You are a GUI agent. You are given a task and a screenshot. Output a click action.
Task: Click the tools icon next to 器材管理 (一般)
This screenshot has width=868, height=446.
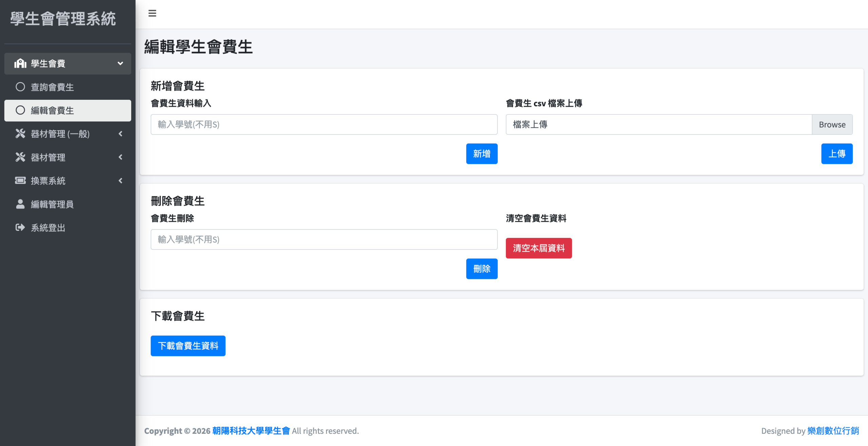[20, 134]
